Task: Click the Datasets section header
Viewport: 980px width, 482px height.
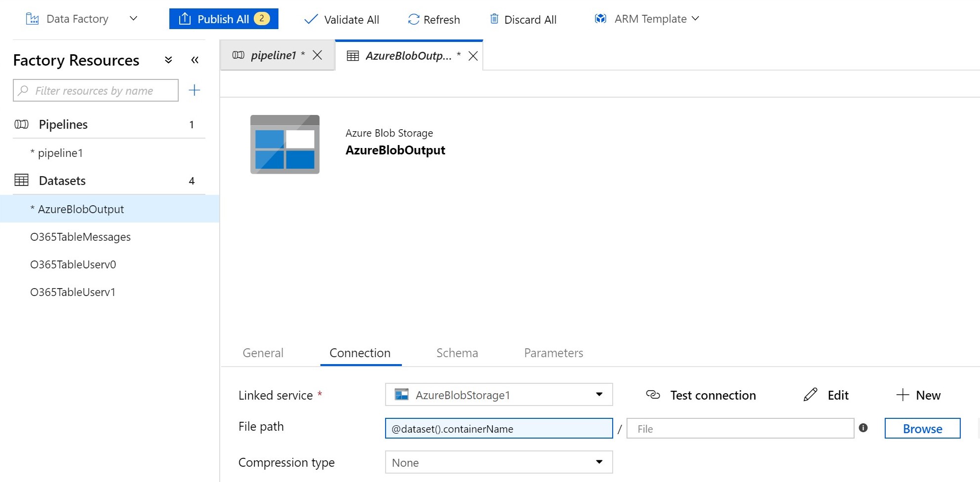Action: pos(109,181)
